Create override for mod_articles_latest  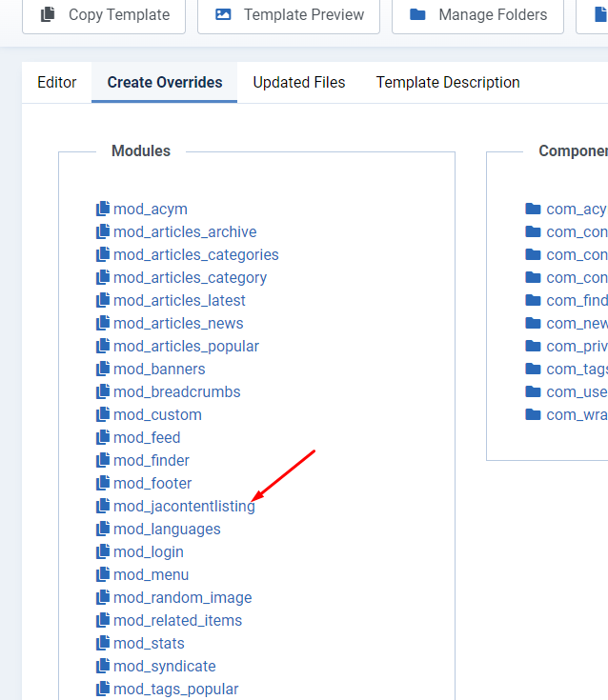pyautogui.click(x=179, y=300)
